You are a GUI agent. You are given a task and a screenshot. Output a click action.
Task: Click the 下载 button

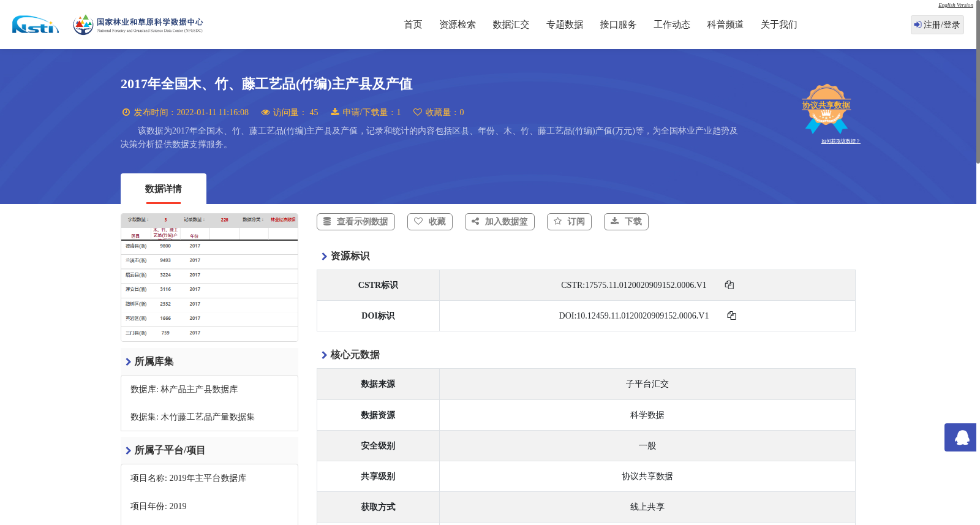point(626,222)
